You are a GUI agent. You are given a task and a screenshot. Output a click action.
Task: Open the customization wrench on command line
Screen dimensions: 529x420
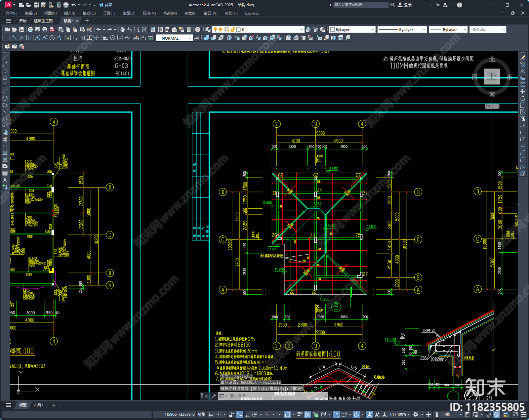214,396
